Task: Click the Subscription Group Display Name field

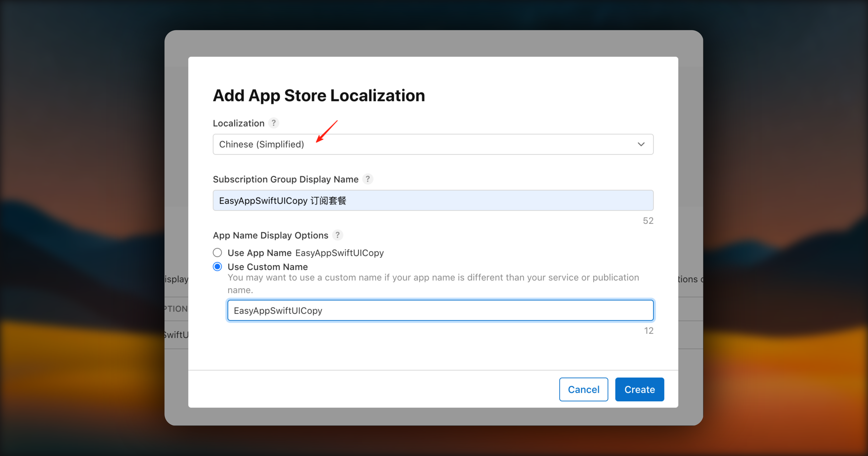Action: pyautogui.click(x=433, y=200)
